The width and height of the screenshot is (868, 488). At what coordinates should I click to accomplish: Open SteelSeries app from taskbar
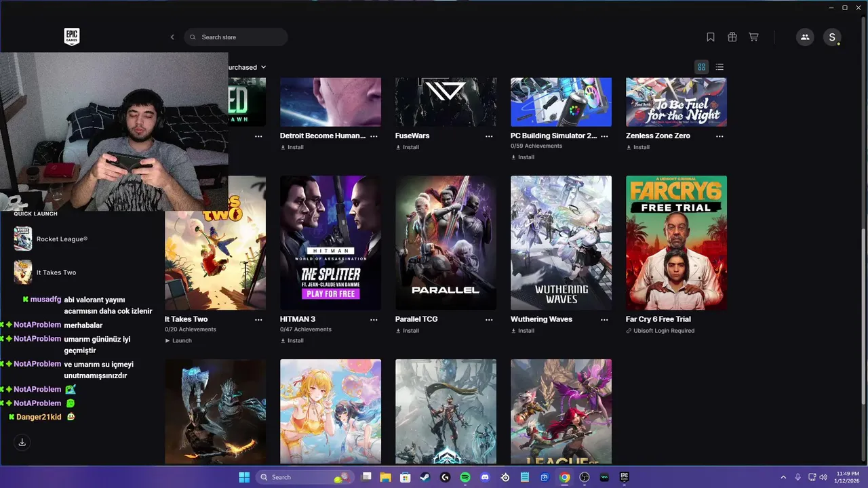pos(505,477)
